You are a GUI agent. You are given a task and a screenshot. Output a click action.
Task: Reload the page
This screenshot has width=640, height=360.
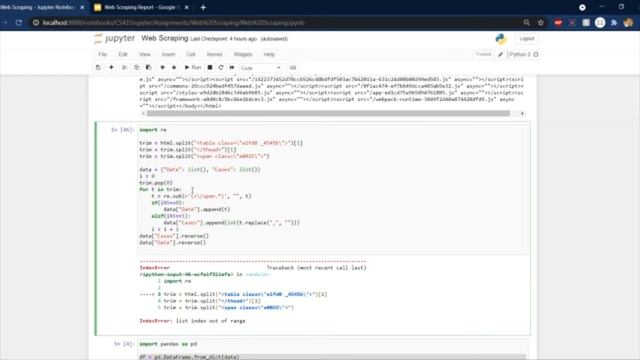click(19, 23)
